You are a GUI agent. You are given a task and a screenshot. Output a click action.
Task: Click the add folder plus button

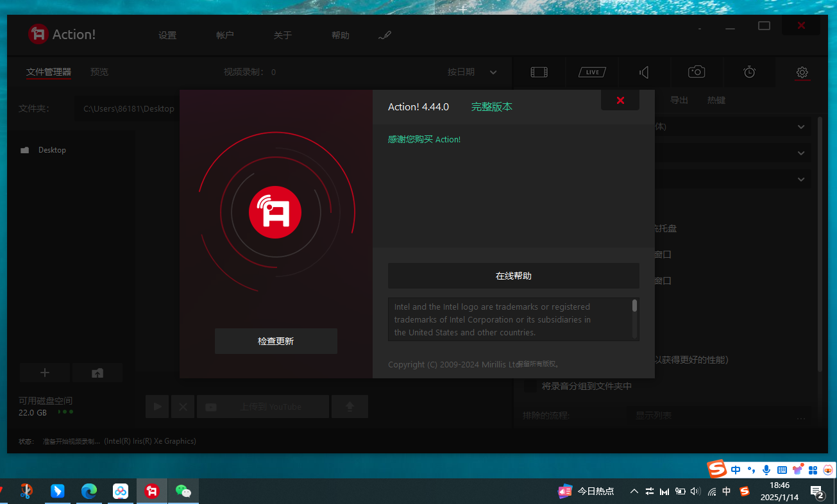[x=45, y=373]
